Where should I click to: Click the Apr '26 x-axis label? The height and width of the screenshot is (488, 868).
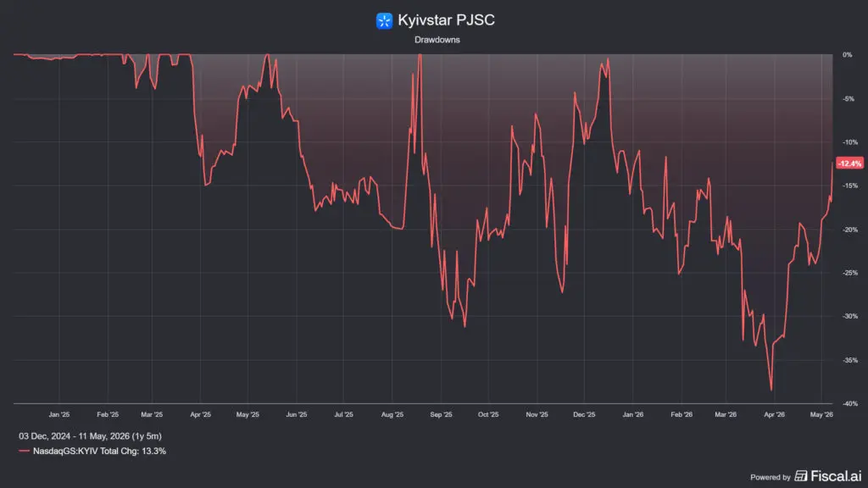click(x=774, y=414)
